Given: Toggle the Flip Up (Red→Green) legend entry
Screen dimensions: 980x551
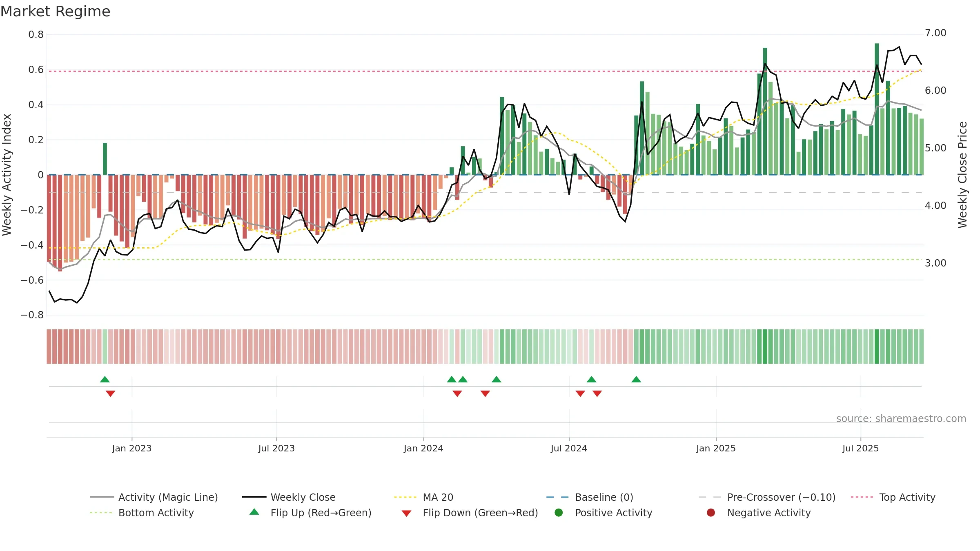Looking at the screenshot, I should click(x=310, y=513).
